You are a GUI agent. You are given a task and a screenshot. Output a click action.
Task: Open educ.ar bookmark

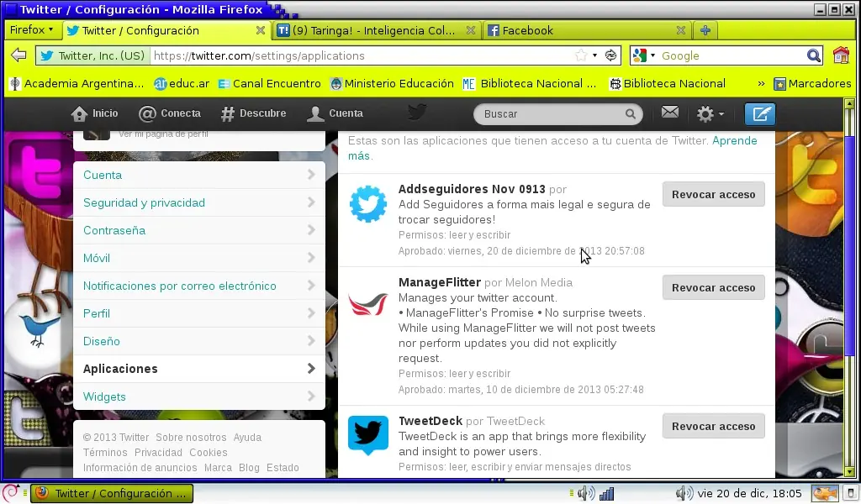(x=182, y=84)
